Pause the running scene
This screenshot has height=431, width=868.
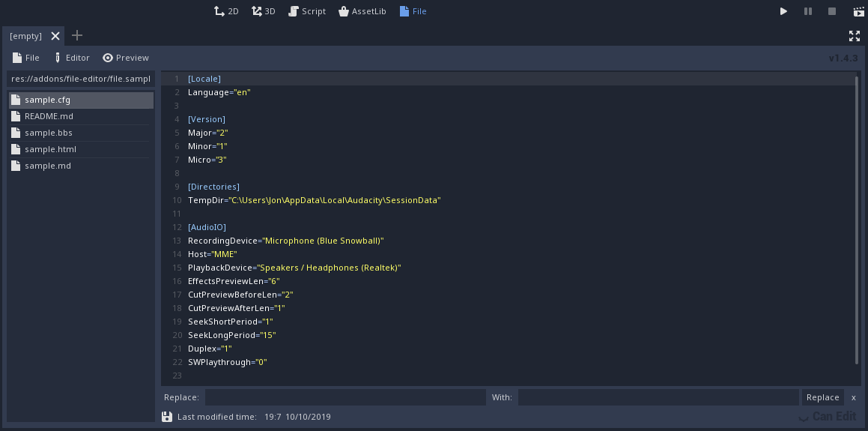pos(807,11)
